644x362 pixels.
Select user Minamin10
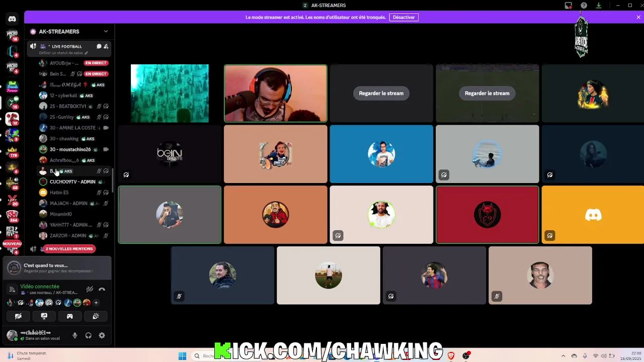74,214
